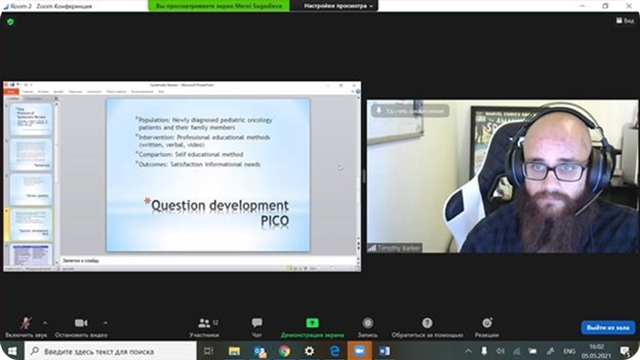Expand video options arrow beside camera
The width and height of the screenshot is (640, 360).
click(105, 323)
